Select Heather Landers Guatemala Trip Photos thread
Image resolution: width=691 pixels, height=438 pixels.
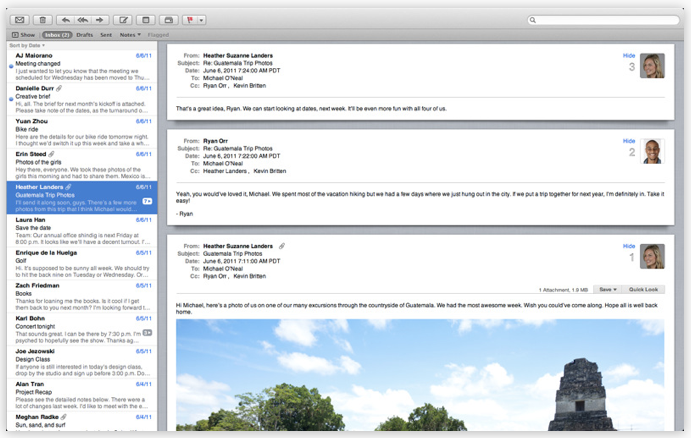click(82, 197)
